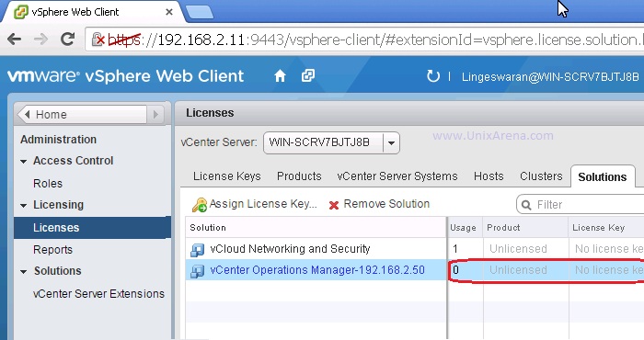Sort by the Product column header
Screen dimensions: 644x340
click(x=526, y=228)
